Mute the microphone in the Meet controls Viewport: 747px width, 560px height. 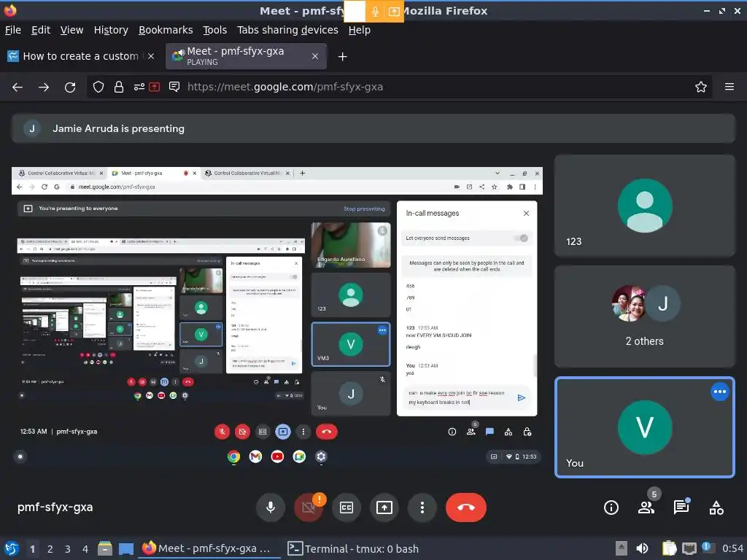(270, 507)
